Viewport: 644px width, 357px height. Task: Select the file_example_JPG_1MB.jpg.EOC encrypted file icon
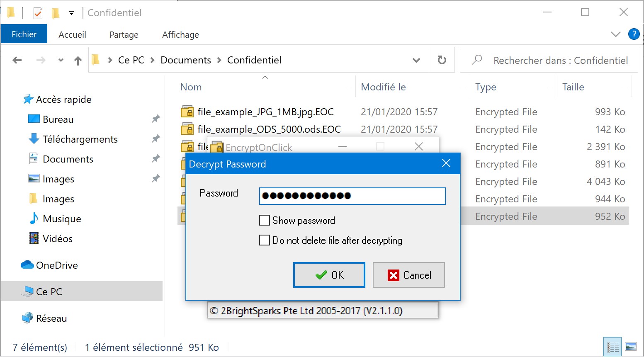[187, 112]
